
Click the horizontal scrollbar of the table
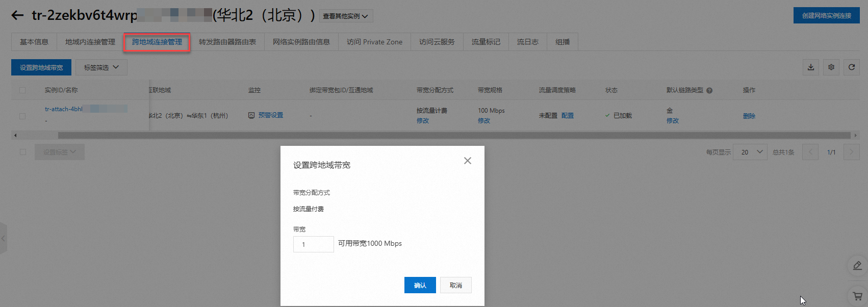(454, 136)
